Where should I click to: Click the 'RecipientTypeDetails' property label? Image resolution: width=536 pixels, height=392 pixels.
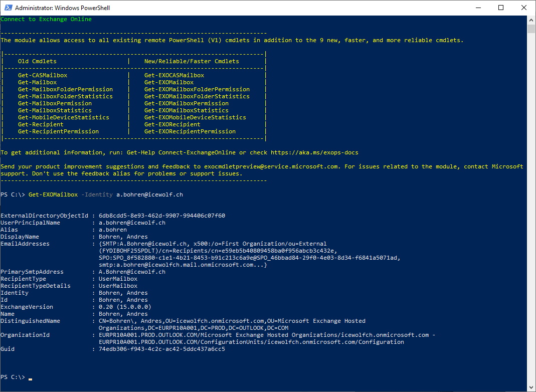click(x=36, y=286)
